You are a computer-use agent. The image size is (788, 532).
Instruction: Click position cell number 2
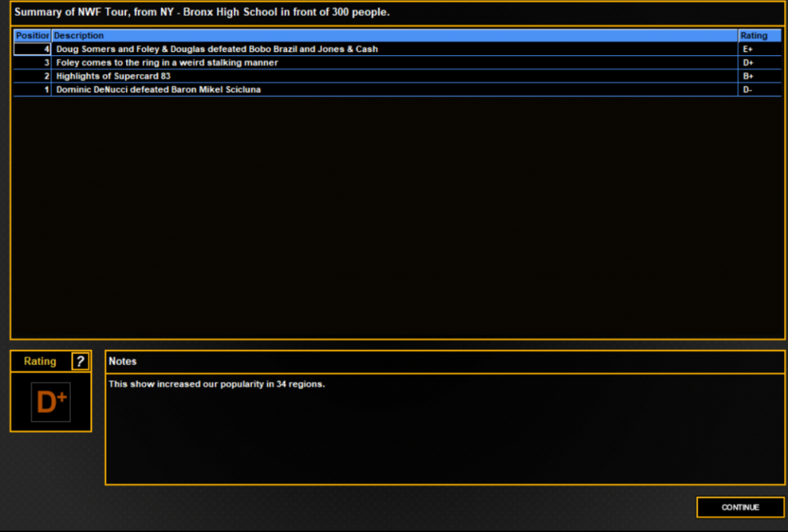[32, 76]
